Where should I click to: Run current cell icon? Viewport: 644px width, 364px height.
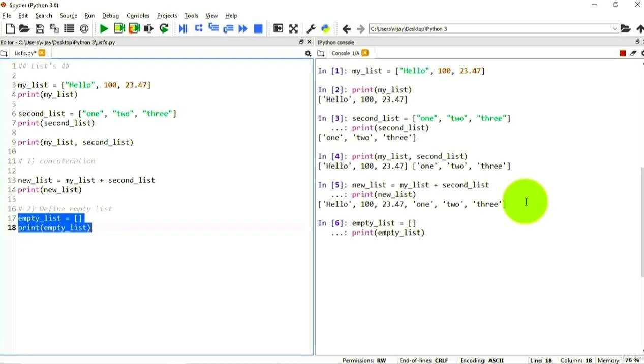point(119,29)
